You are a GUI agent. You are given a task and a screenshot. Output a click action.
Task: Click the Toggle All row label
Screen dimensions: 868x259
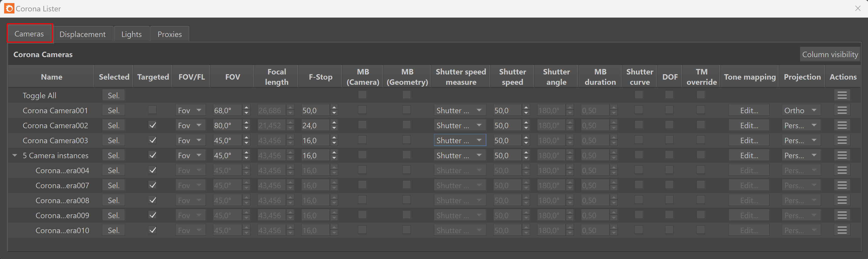tap(39, 96)
